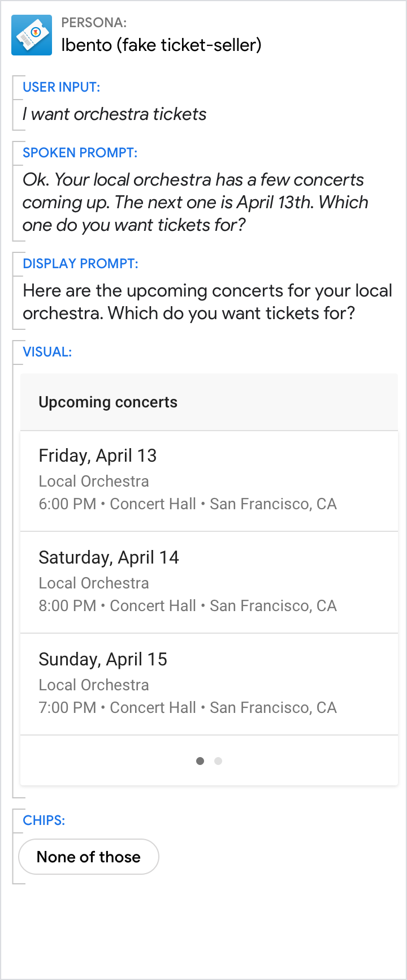Click the active first page dot
This screenshot has height=980, width=407.
click(x=200, y=761)
